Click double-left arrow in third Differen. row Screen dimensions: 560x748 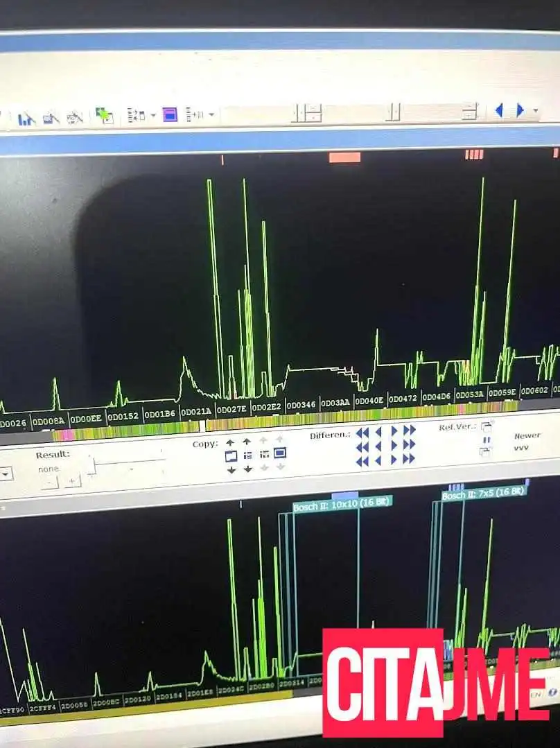[362, 462]
